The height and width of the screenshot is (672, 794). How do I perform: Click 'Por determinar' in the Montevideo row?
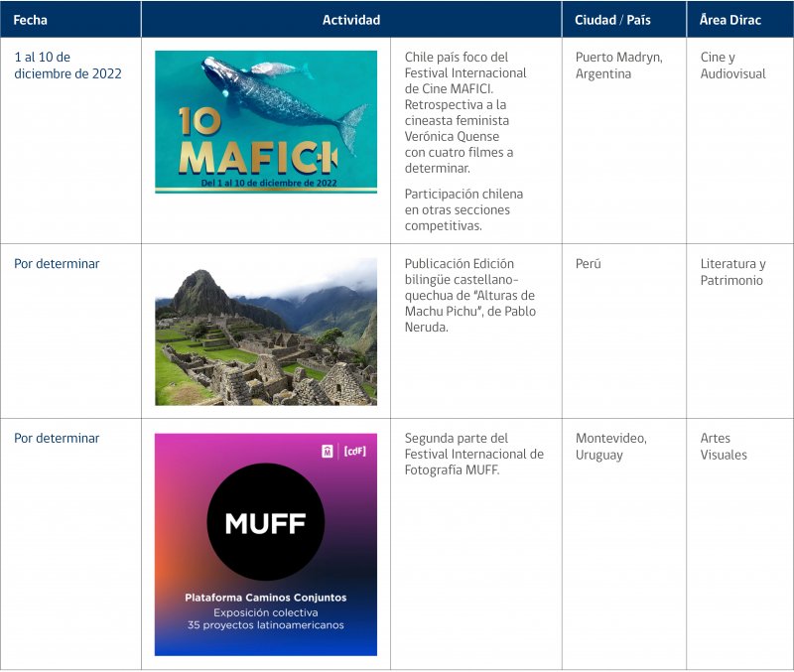[57, 438]
